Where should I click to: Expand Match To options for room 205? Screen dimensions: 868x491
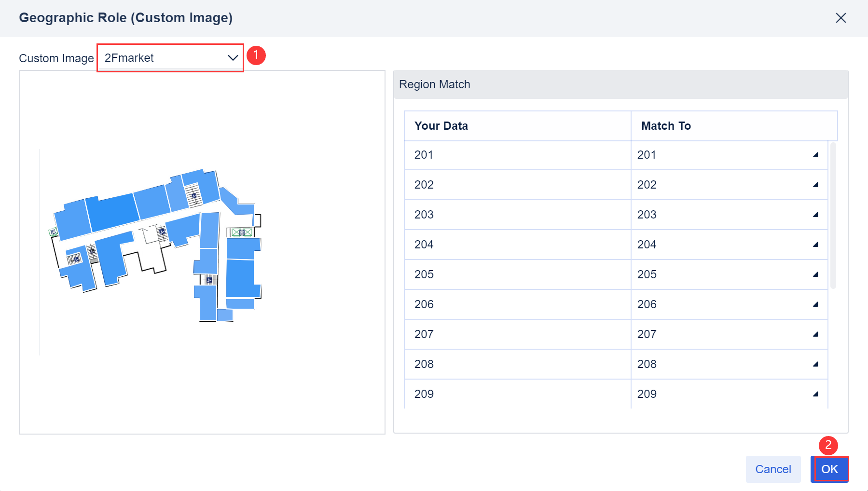click(815, 274)
